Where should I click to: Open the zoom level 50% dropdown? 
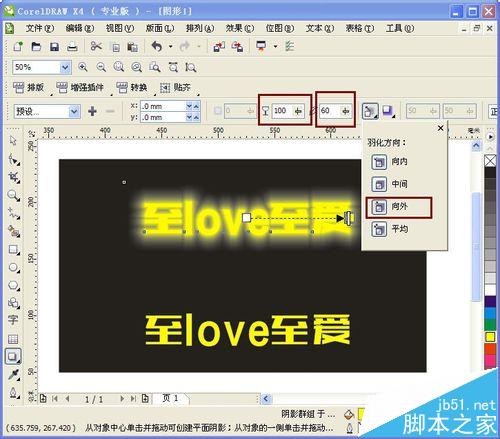click(x=65, y=67)
